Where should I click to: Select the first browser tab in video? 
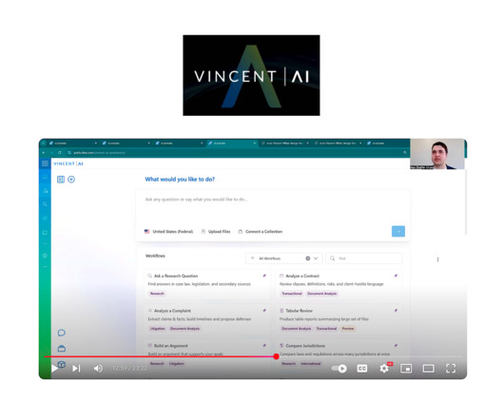pos(72,143)
